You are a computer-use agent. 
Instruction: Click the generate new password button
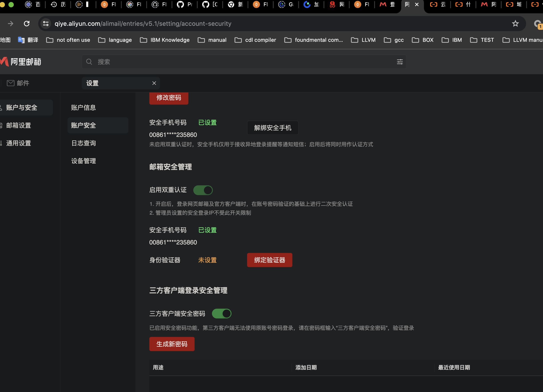(172, 344)
